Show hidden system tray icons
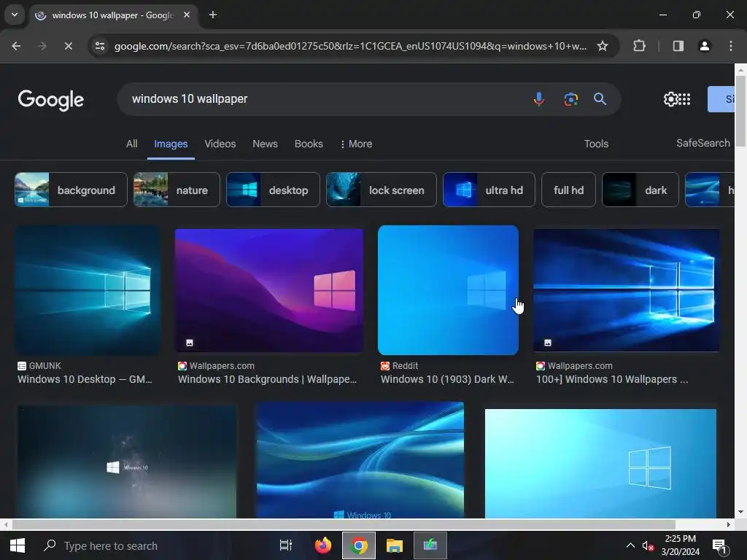Viewport: 747px width, 560px height. pyautogui.click(x=630, y=545)
